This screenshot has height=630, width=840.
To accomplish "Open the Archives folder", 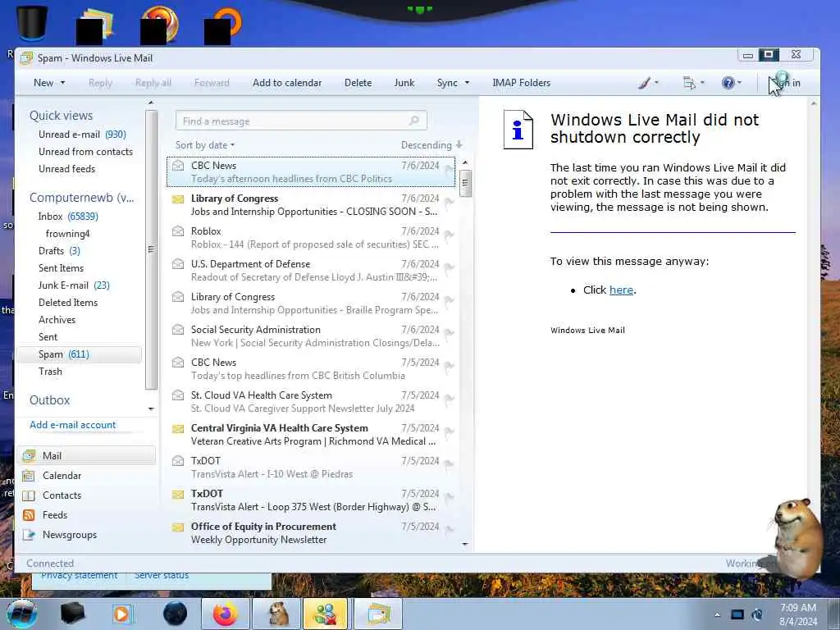I will tap(57, 320).
